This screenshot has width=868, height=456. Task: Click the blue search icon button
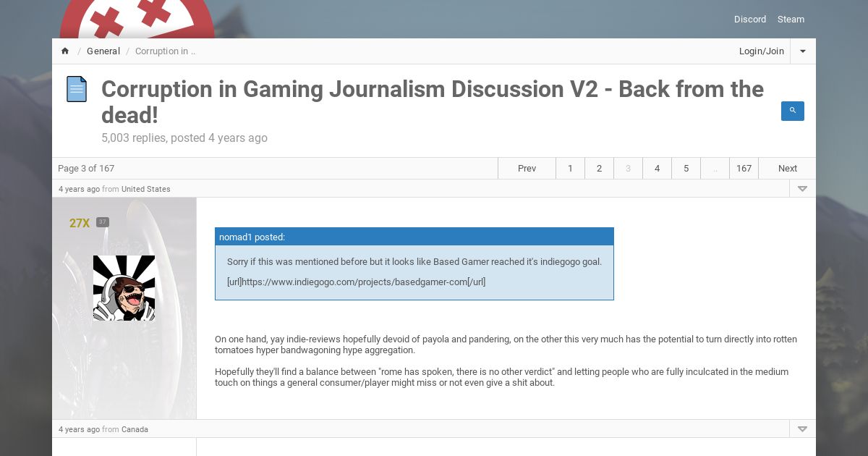click(793, 111)
